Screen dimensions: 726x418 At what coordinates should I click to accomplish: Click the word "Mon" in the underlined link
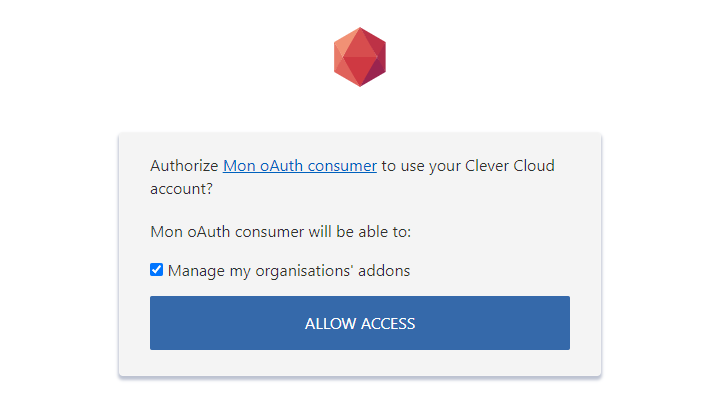(x=239, y=166)
